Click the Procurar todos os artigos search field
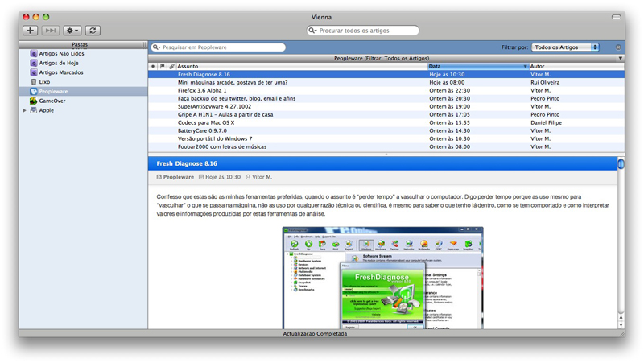This screenshot has height=363, width=644. tap(363, 31)
